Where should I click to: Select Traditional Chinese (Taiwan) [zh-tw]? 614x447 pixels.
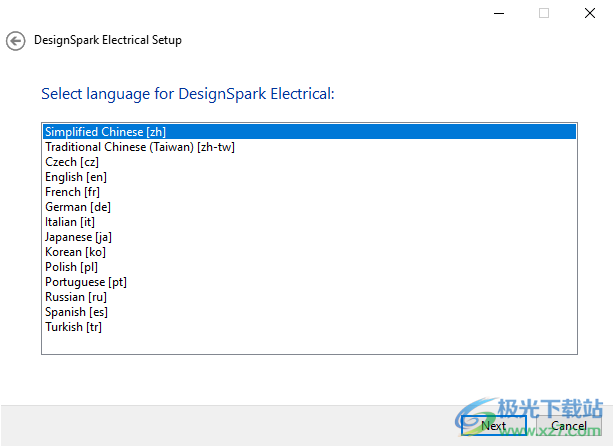point(309,147)
